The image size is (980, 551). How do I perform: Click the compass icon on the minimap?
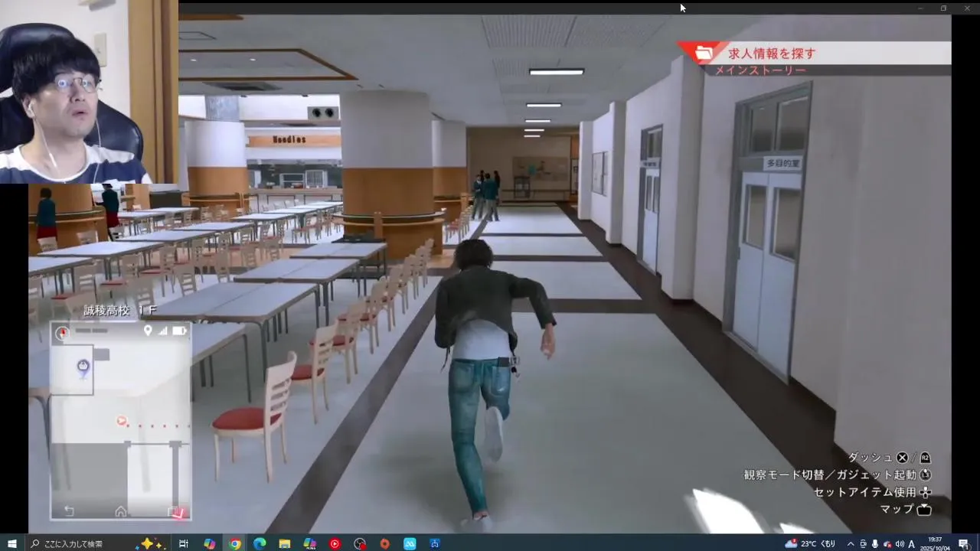click(63, 332)
